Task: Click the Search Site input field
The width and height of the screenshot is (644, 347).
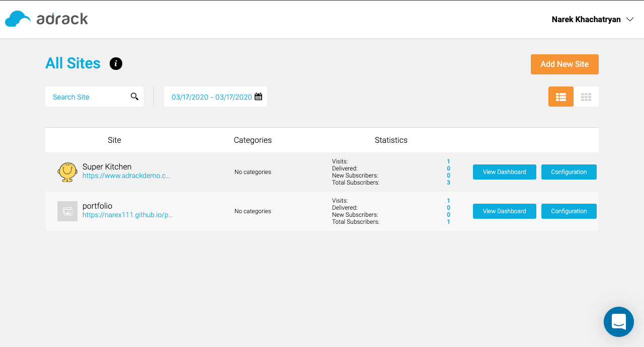Action: coord(86,97)
